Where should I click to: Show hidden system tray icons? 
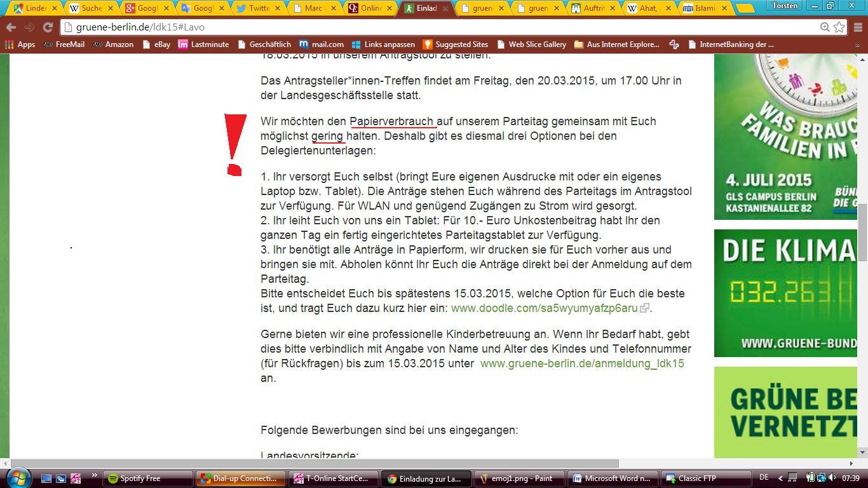pyautogui.click(x=781, y=478)
